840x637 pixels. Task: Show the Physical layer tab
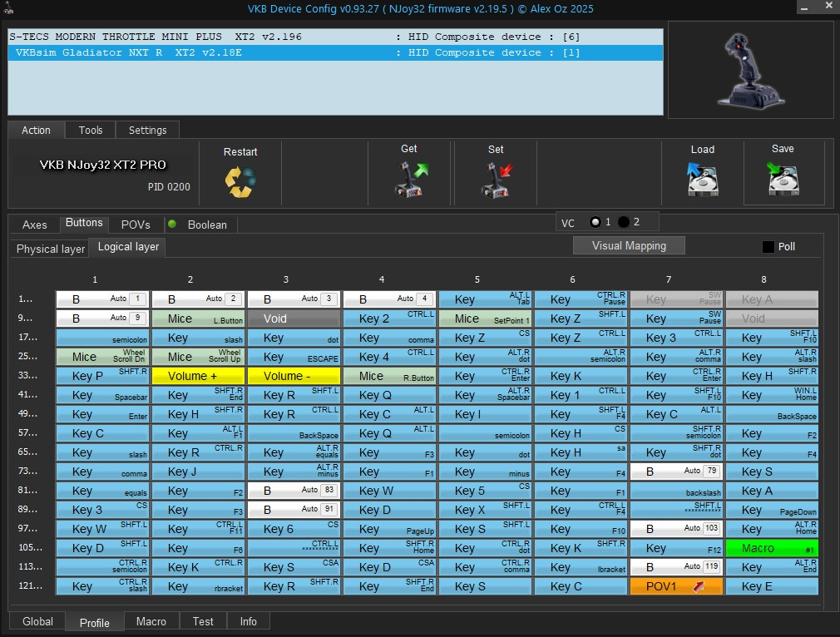(51, 249)
